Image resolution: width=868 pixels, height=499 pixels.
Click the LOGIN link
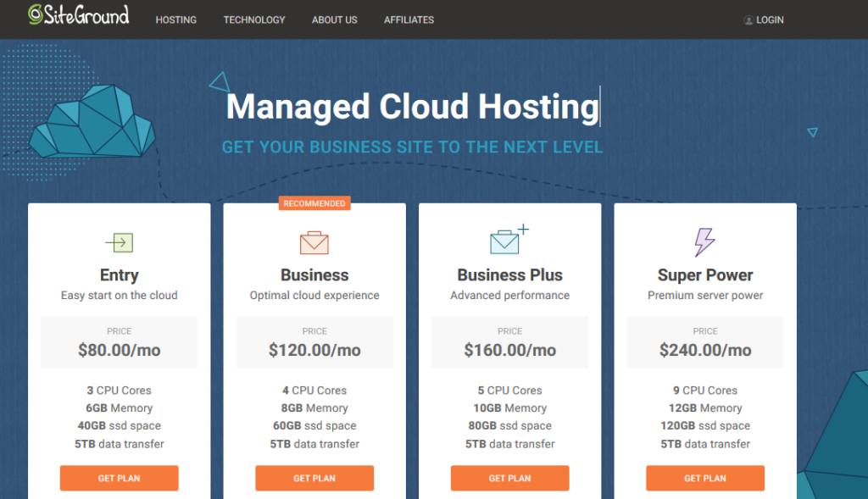(770, 20)
